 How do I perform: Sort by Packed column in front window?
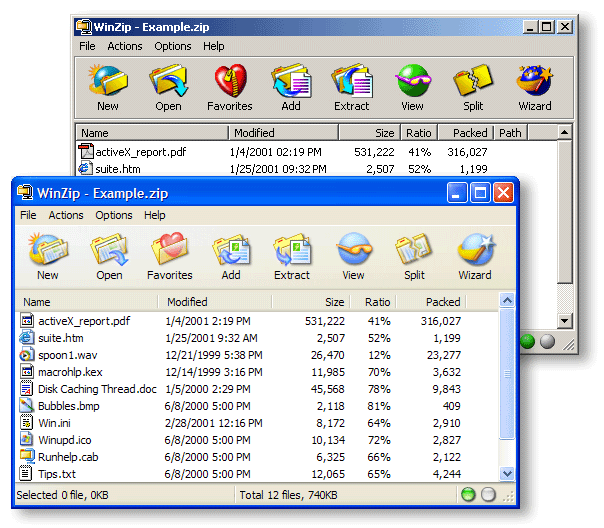pos(431,302)
